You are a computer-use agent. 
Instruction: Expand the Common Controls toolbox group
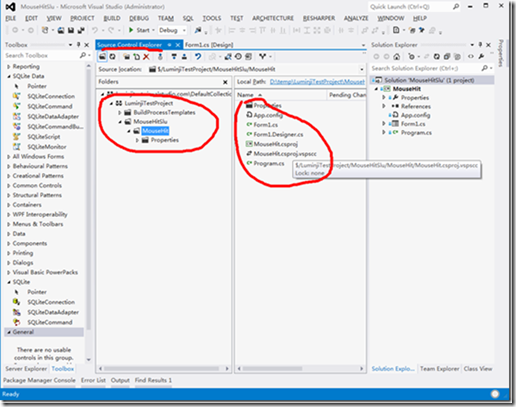[9, 186]
